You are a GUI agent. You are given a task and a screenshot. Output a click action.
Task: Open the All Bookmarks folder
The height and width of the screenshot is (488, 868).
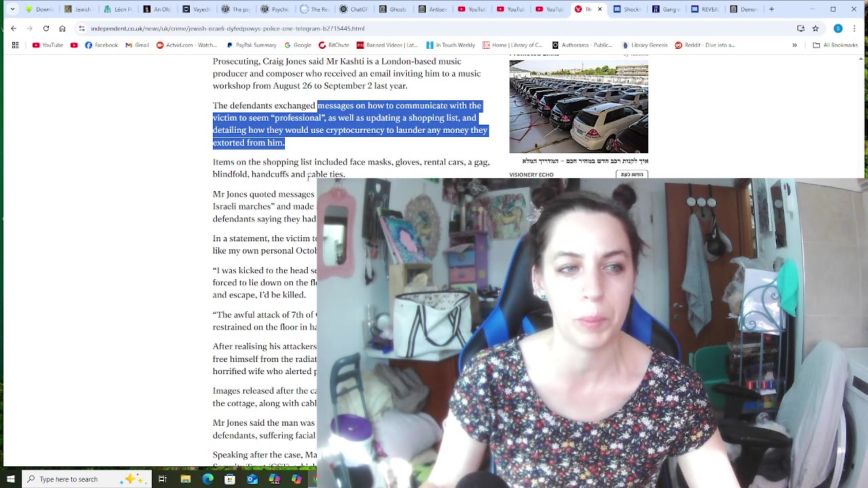pos(835,45)
